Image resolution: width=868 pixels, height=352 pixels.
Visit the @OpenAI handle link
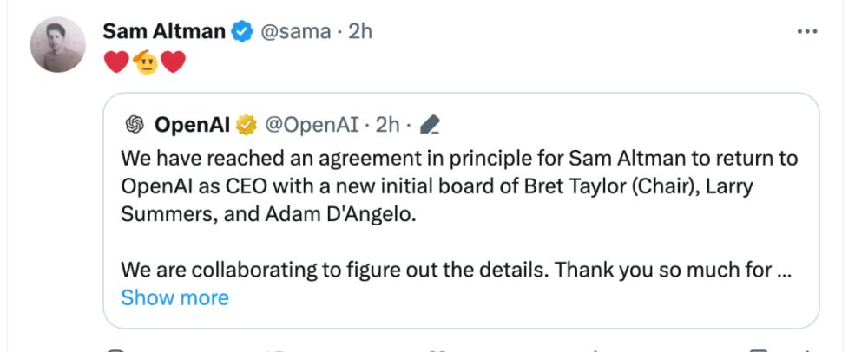click(312, 126)
